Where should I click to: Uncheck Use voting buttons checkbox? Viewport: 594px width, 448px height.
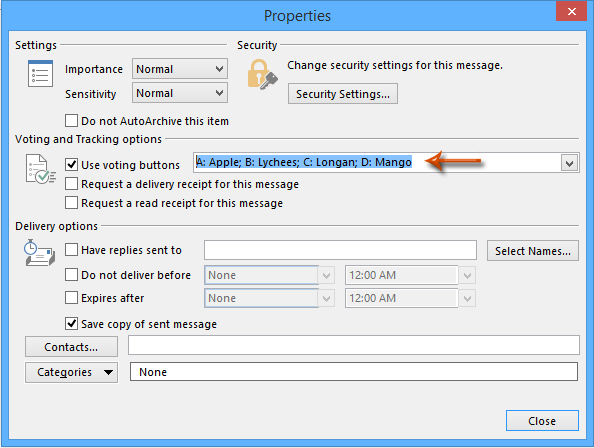pos(71,165)
